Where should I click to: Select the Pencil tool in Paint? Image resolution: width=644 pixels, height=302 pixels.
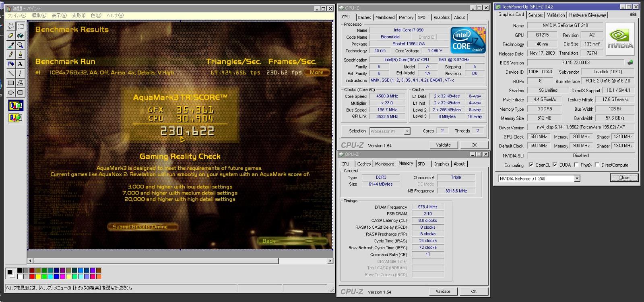click(11, 54)
